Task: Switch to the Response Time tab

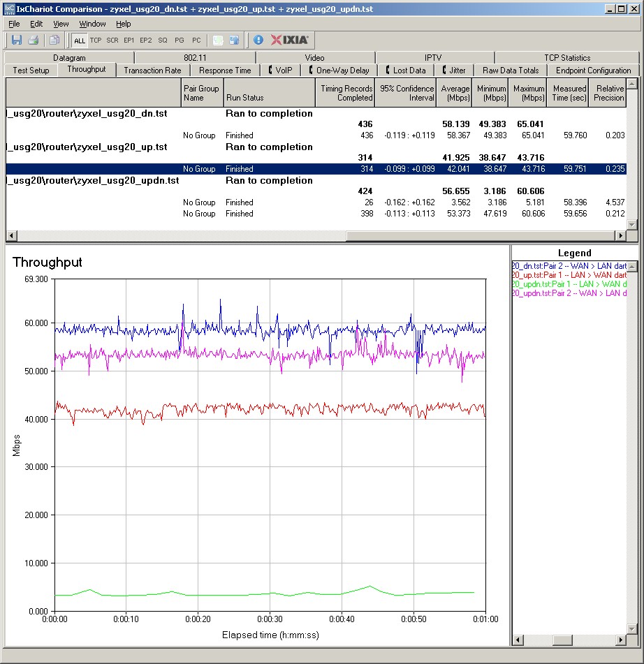Action: tap(225, 71)
